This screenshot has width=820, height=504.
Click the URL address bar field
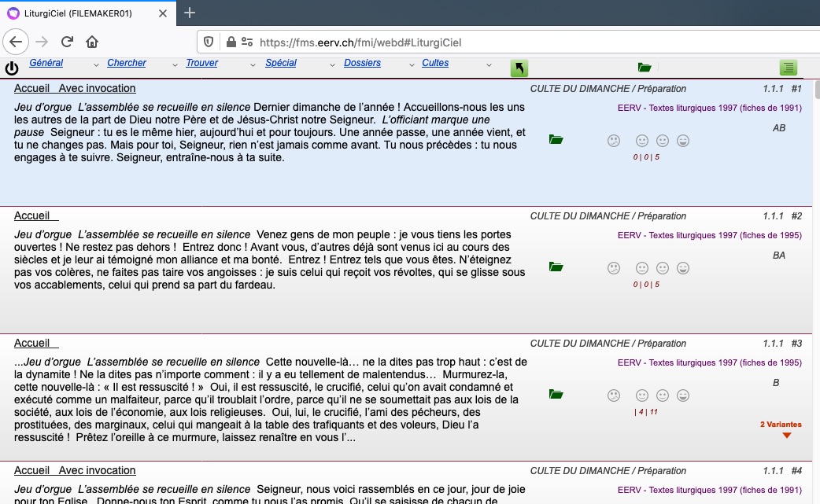[508, 42]
